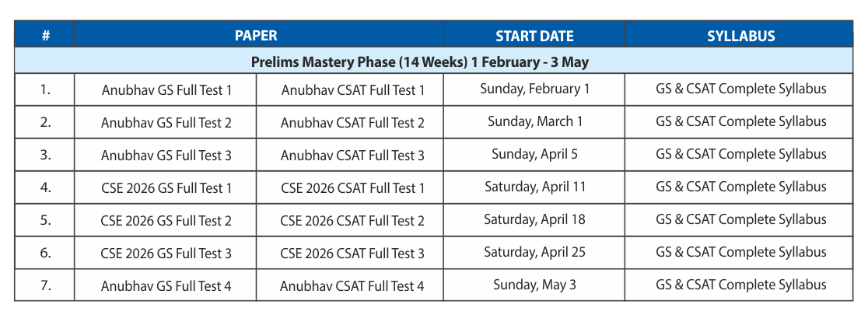Click the syllabus cell for row 5
Image resolution: width=868 pixels, height=322 pixels.
coord(740,219)
